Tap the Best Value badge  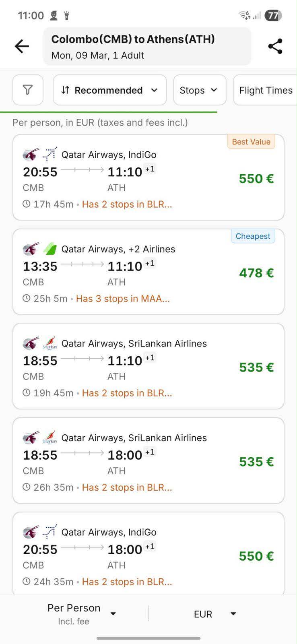point(251,142)
